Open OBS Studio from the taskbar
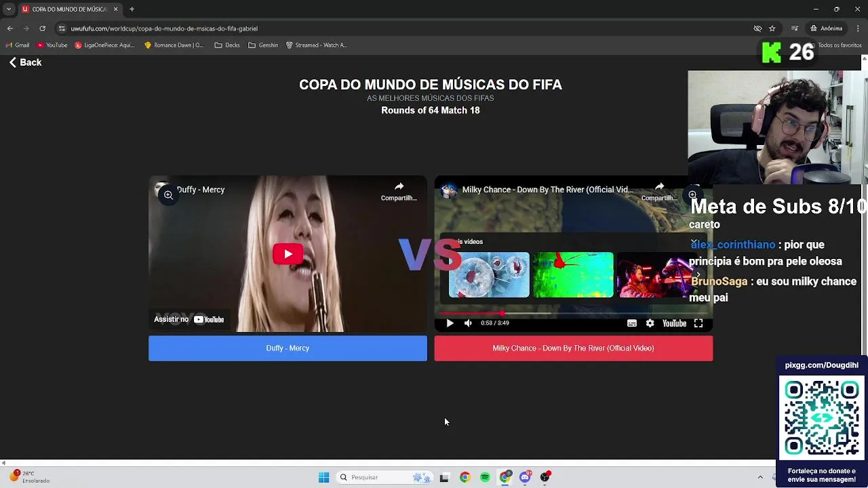Image resolution: width=868 pixels, height=488 pixels. pos(545,478)
